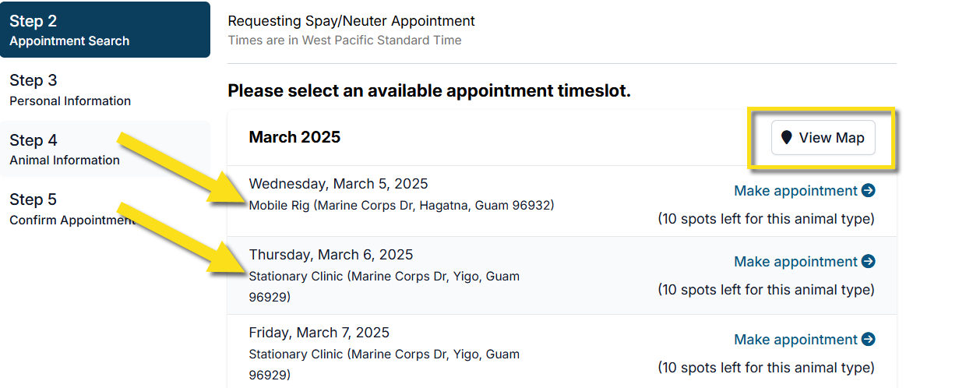Click the Requesting Spay/Neuter Appointment title

tap(351, 21)
